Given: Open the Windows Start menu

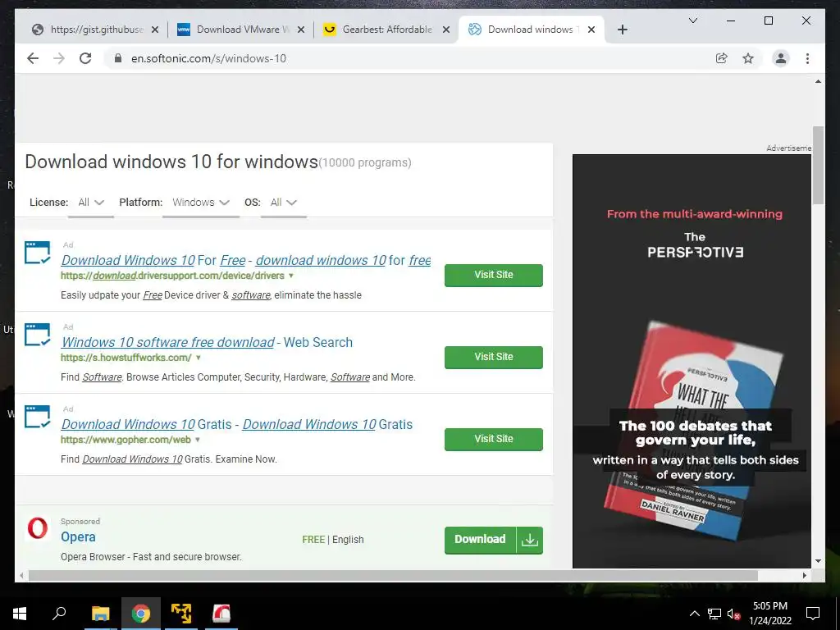Looking at the screenshot, I should 20,614.
